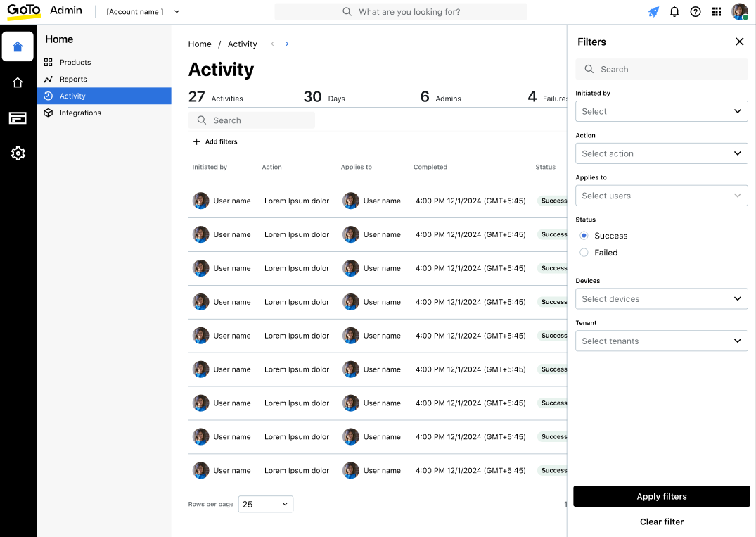
Task: Open the billing card icon in left rail
Action: pos(18,118)
